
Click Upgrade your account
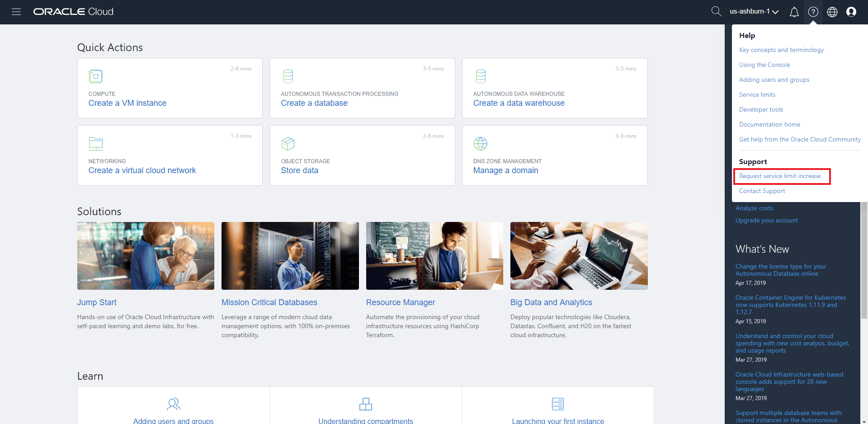[766, 220]
